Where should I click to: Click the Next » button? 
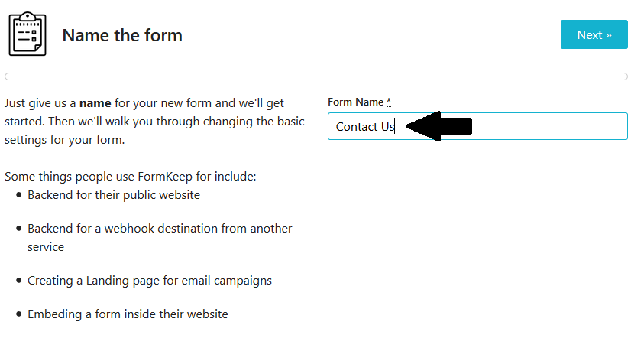[x=594, y=34]
